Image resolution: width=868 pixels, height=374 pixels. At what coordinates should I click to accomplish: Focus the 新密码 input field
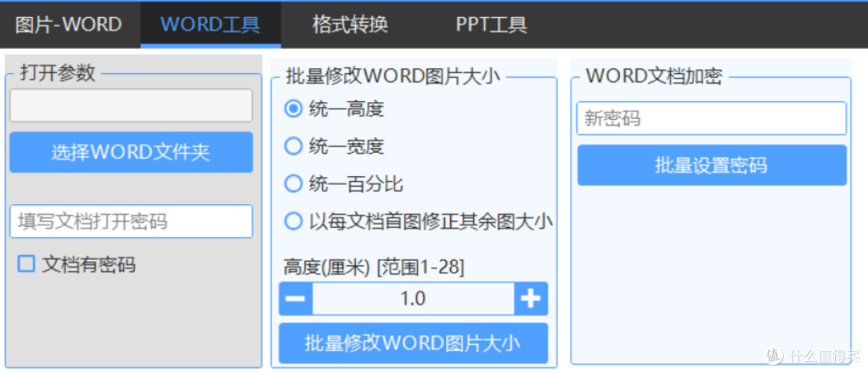[711, 118]
